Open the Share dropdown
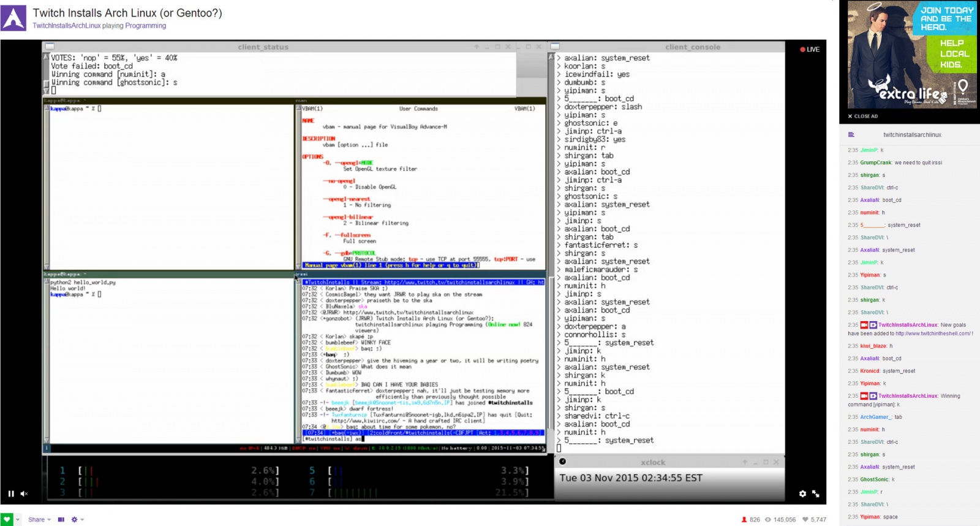The height and width of the screenshot is (526, 980). 39,519
